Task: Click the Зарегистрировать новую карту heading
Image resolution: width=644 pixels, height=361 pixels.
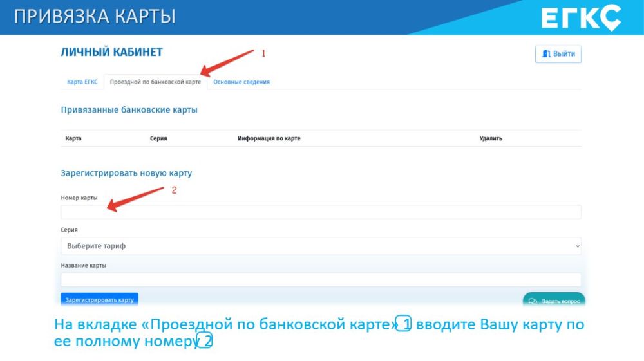Action: pos(126,172)
